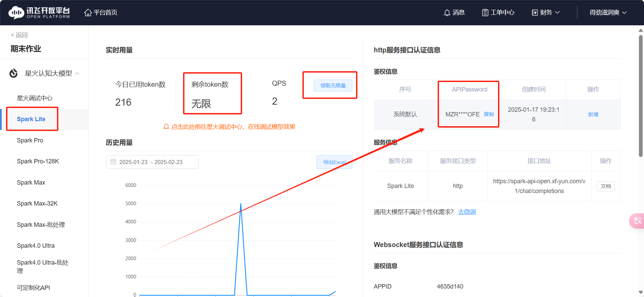Click the 今日已用token数 value 216

click(x=123, y=102)
